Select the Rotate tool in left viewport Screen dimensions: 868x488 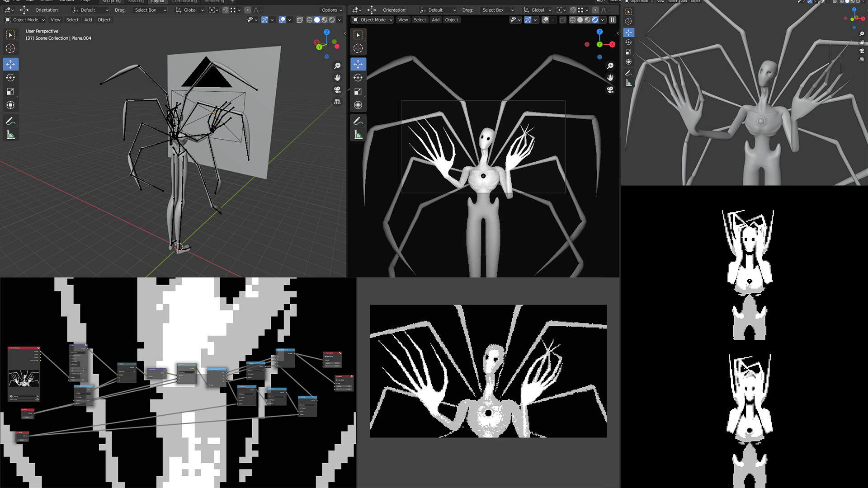click(10, 78)
